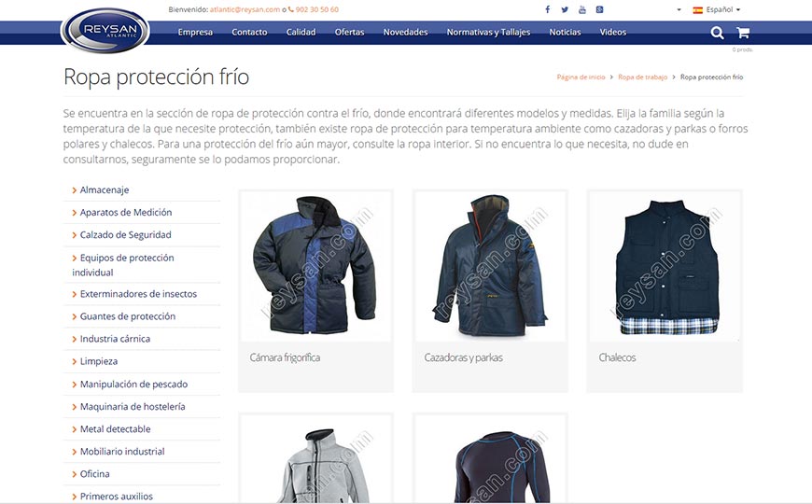Viewport: 812px width, 504px height.
Task: Open Maquinaria de hostelería category
Action: [x=133, y=407]
